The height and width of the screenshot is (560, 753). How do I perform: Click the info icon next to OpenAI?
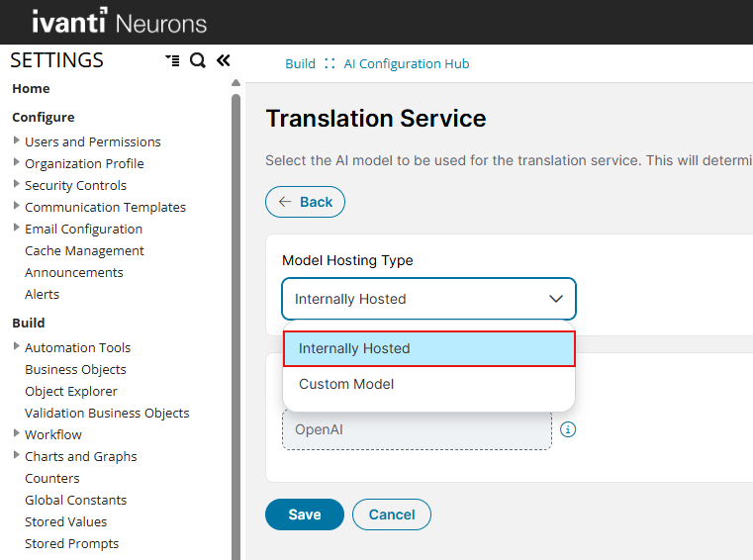[x=568, y=429]
